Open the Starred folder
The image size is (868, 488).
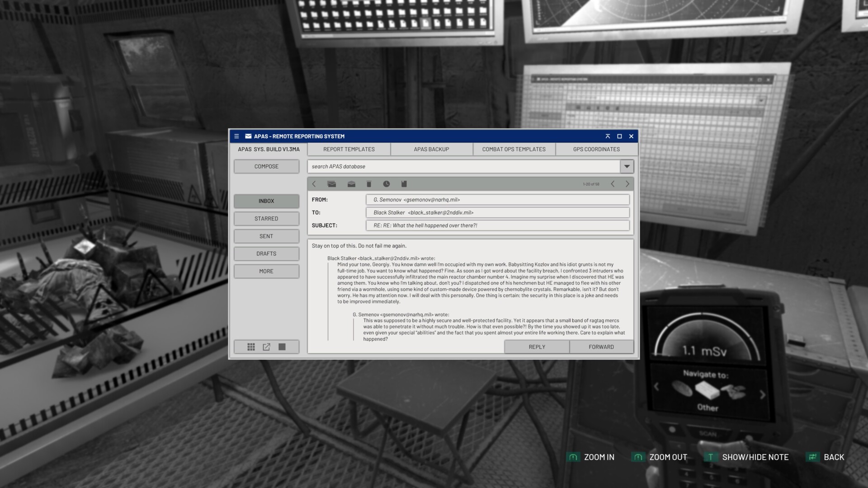click(x=266, y=219)
